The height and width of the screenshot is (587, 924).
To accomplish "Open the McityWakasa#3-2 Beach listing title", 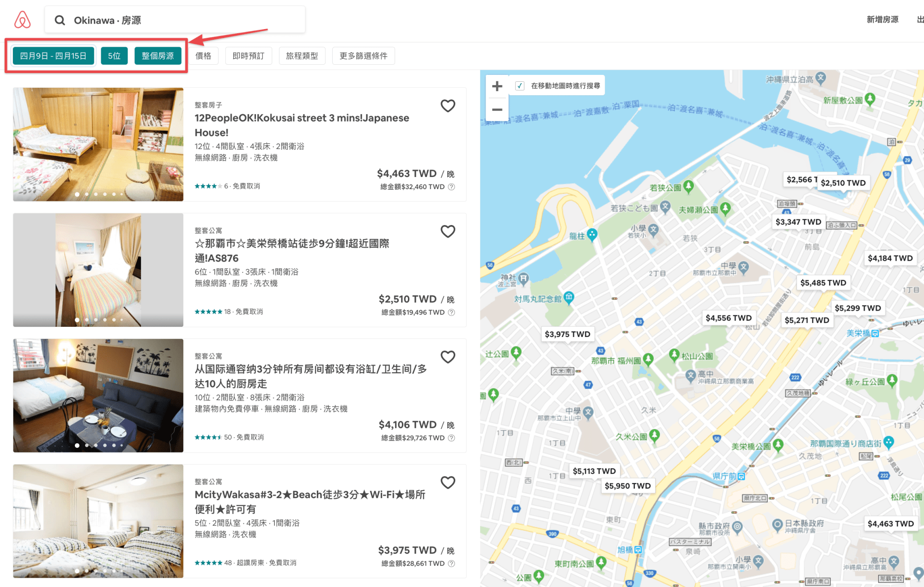I will tap(310, 502).
